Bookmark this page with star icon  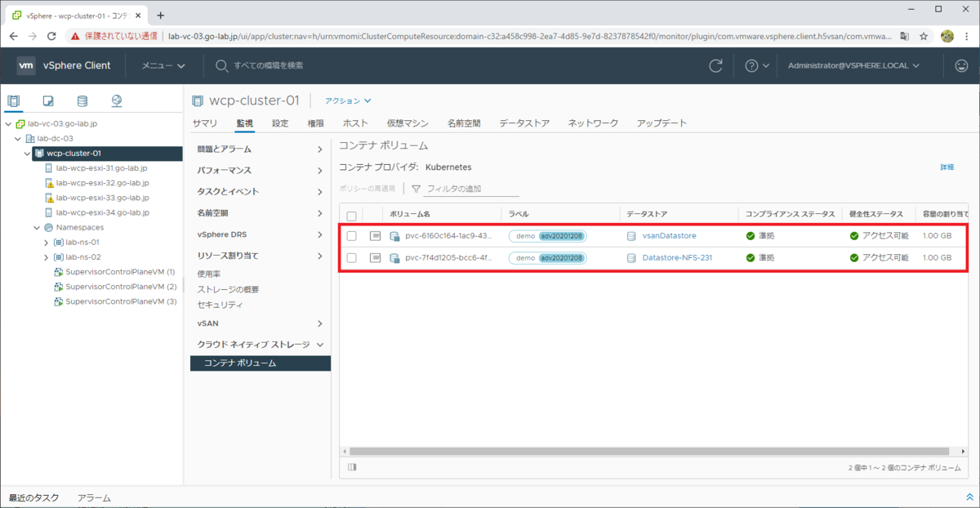point(924,36)
